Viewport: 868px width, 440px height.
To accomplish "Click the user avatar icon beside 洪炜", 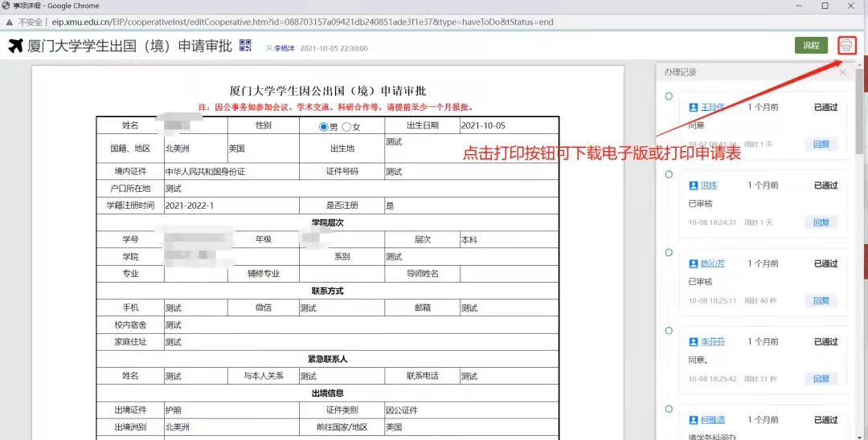I will (694, 185).
